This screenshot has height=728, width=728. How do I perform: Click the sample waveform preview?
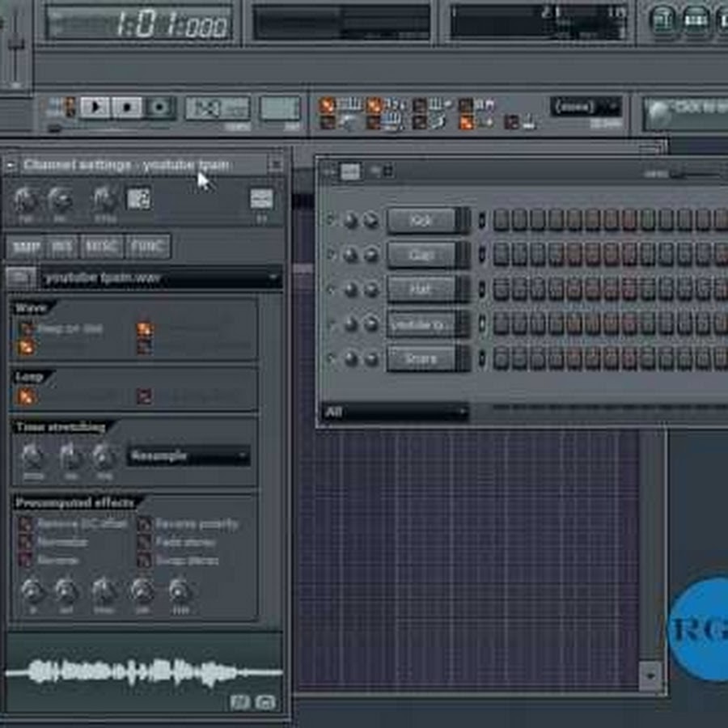144,671
